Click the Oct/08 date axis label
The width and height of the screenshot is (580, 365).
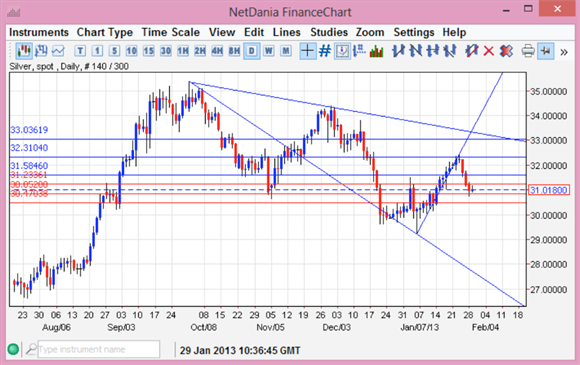(203, 327)
